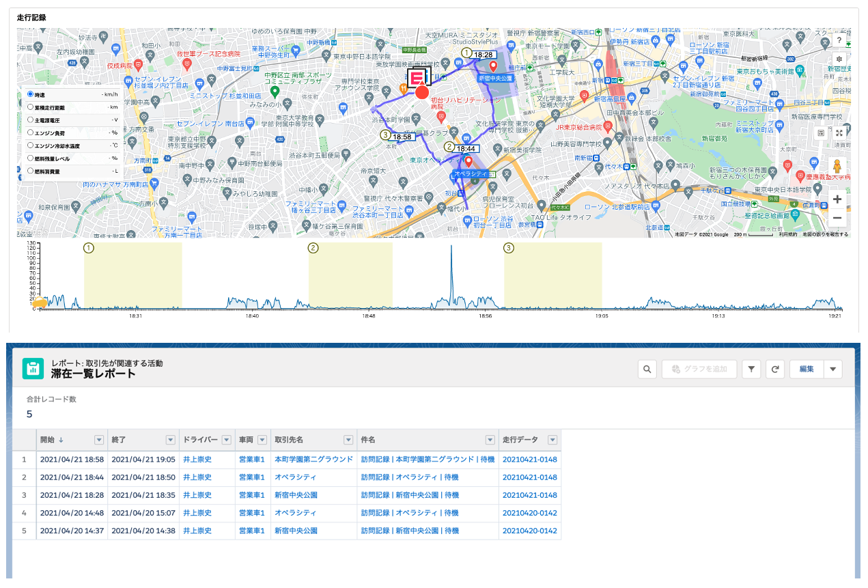Open the report filter funnel icon

751,369
